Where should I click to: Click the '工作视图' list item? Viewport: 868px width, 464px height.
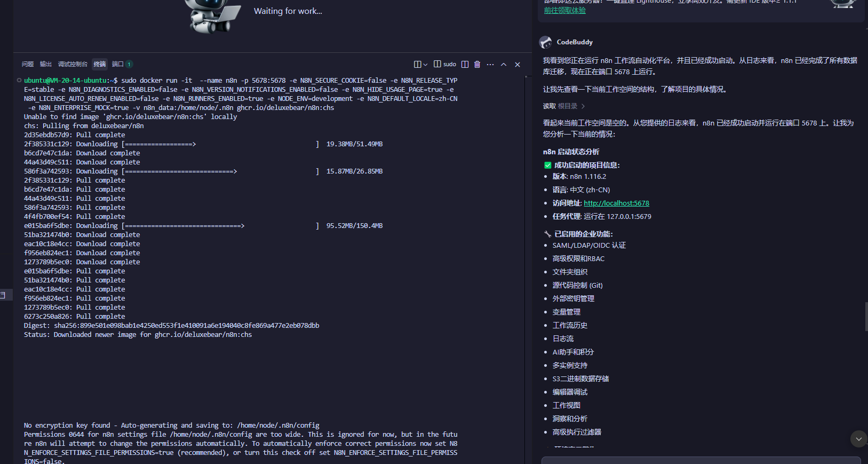tap(566, 405)
